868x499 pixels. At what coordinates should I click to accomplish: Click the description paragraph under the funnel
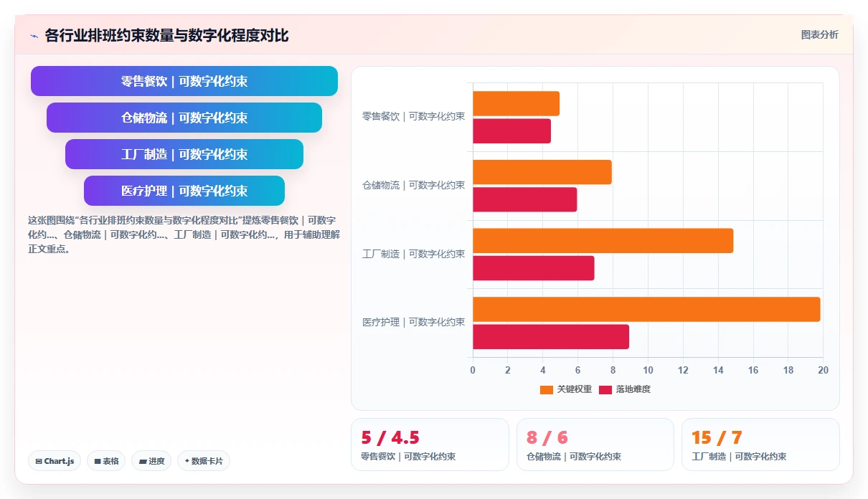tap(184, 235)
